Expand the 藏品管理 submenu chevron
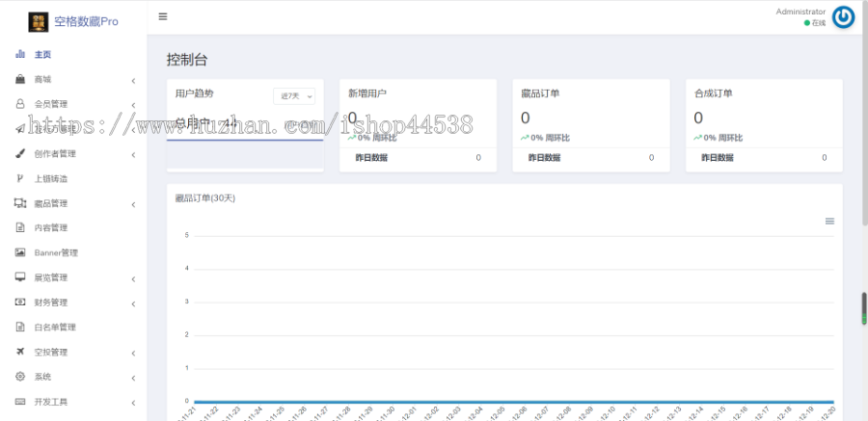Viewport: 868px width, 421px height. (x=133, y=204)
